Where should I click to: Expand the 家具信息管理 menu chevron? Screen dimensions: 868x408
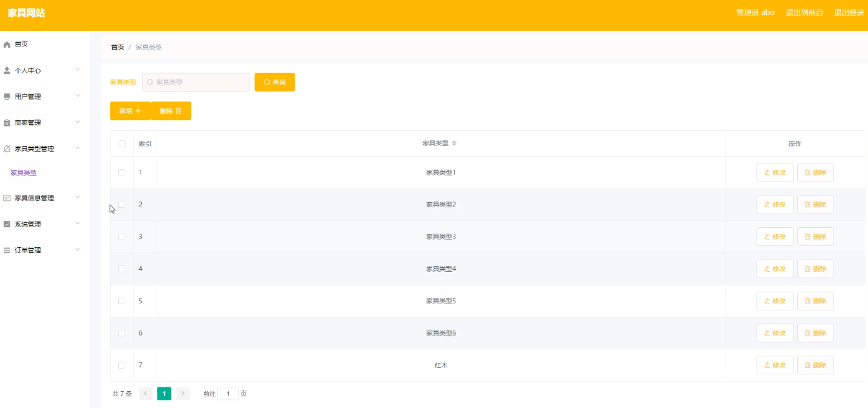coord(77,198)
